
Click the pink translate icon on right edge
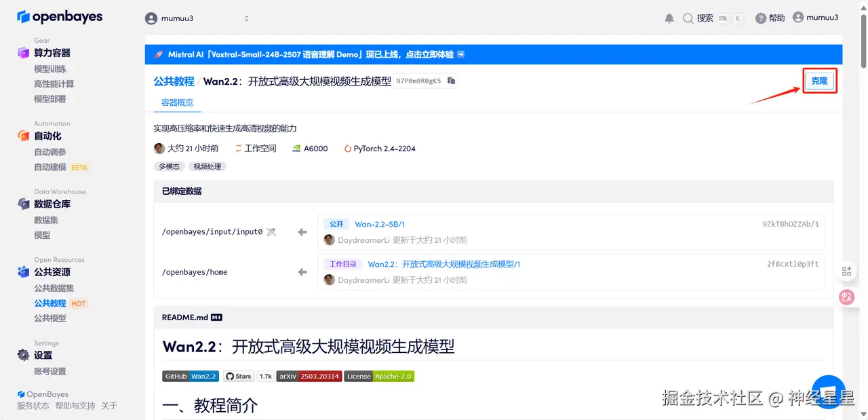(846, 297)
